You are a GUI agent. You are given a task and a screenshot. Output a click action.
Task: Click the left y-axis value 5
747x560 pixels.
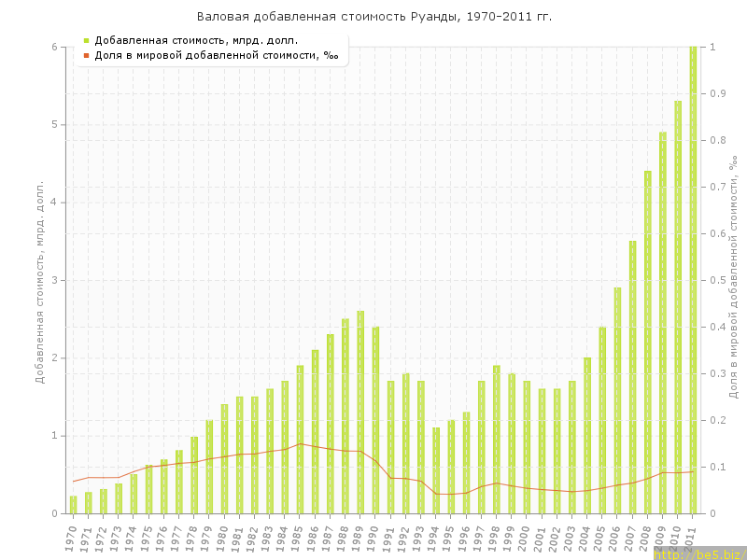point(53,125)
